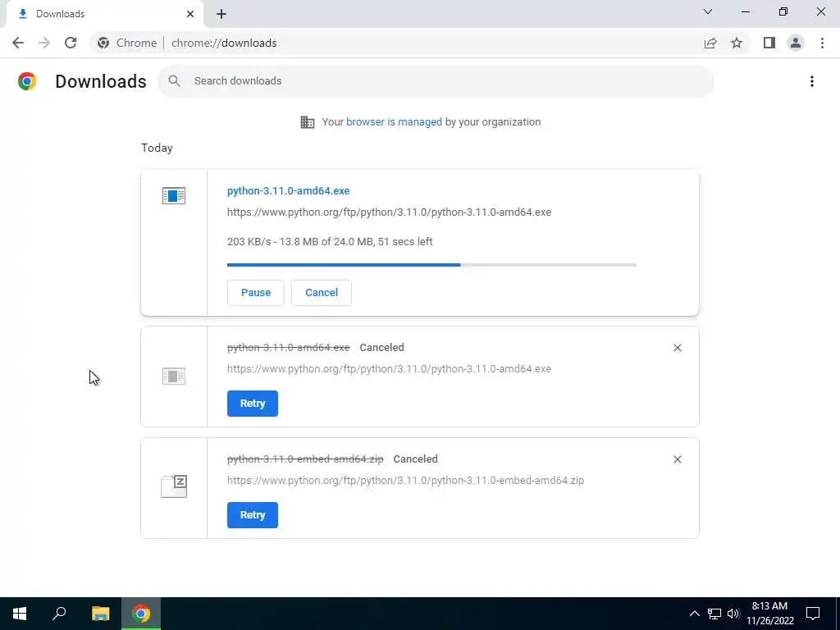The height and width of the screenshot is (630, 840).
Task: Click the file icon of the downloading python exe
Action: pos(174,195)
